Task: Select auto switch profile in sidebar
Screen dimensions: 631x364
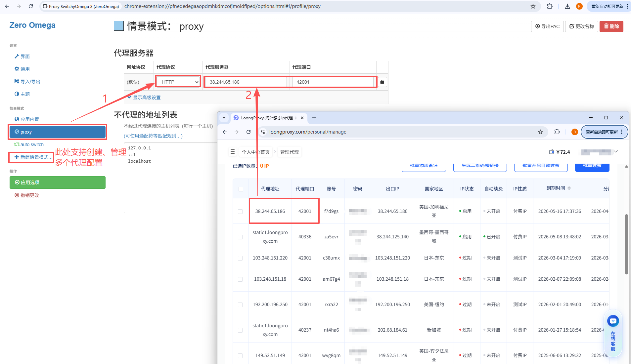Action: click(32, 144)
